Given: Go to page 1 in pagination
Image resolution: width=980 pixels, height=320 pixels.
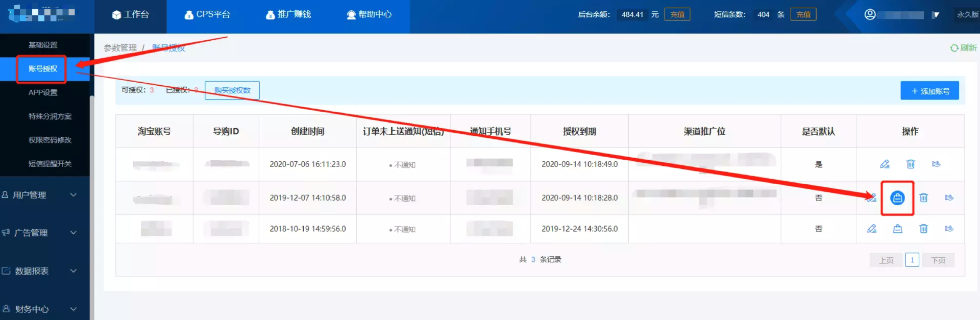Looking at the screenshot, I should point(912,260).
